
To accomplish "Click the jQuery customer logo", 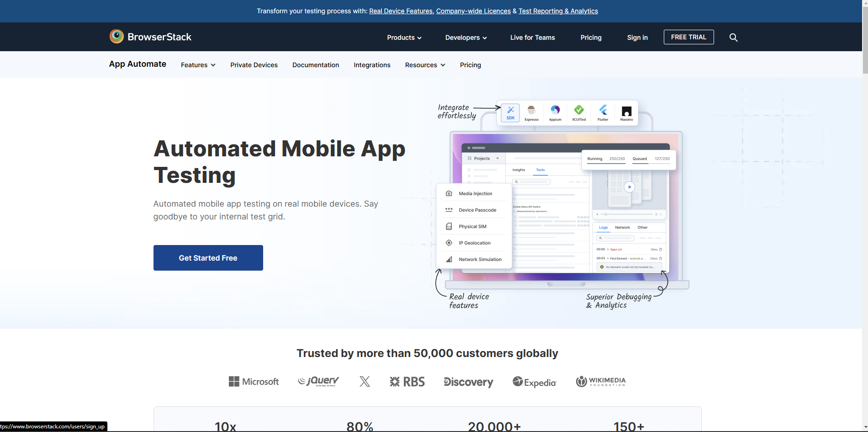I will (x=318, y=381).
